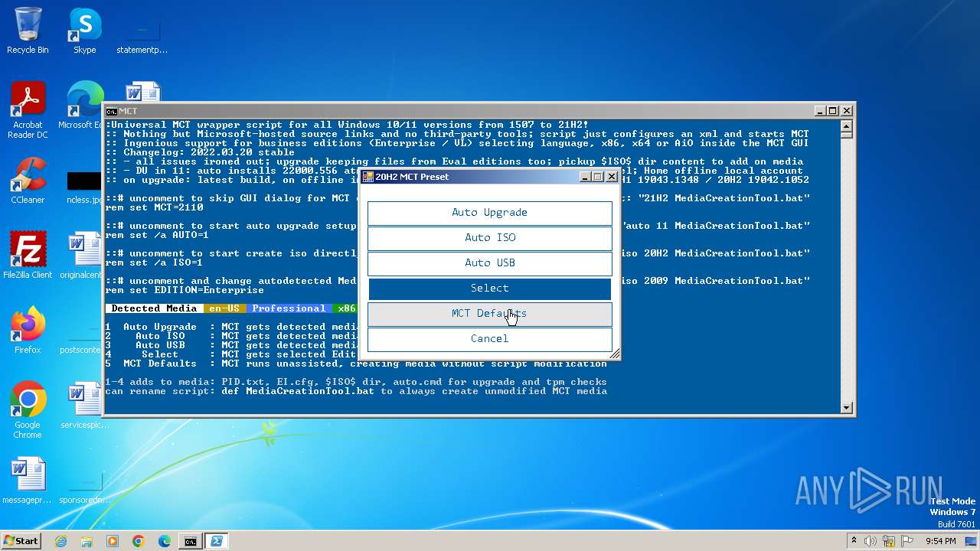Open Skype desktop shortcut
The height and width of the screenshot is (551, 980).
[84, 31]
